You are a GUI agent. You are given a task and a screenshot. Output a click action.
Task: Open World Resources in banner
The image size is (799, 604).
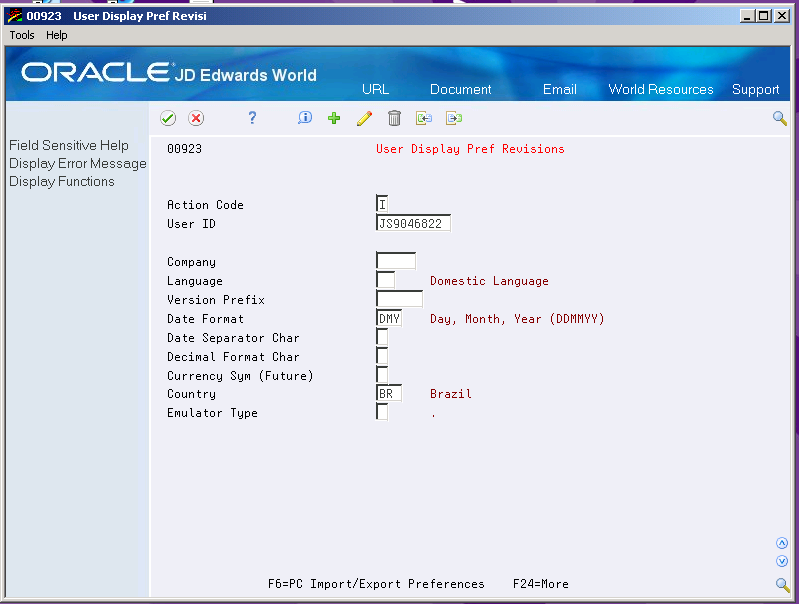click(661, 89)
